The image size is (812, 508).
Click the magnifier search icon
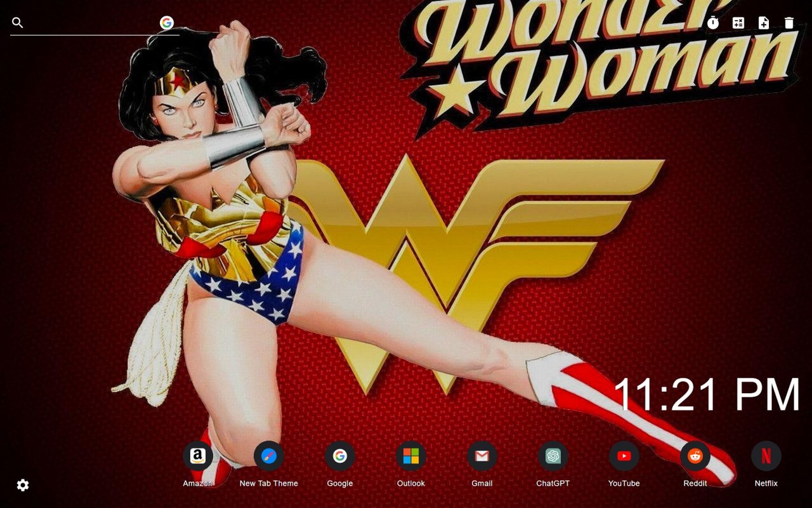pyautogui.click(x=18, y=23)
